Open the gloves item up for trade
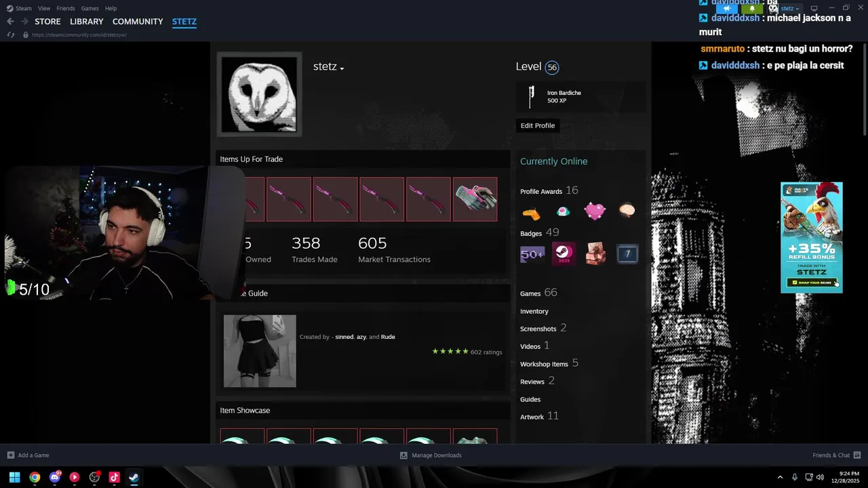868x488 pixels. click(475, 199)
